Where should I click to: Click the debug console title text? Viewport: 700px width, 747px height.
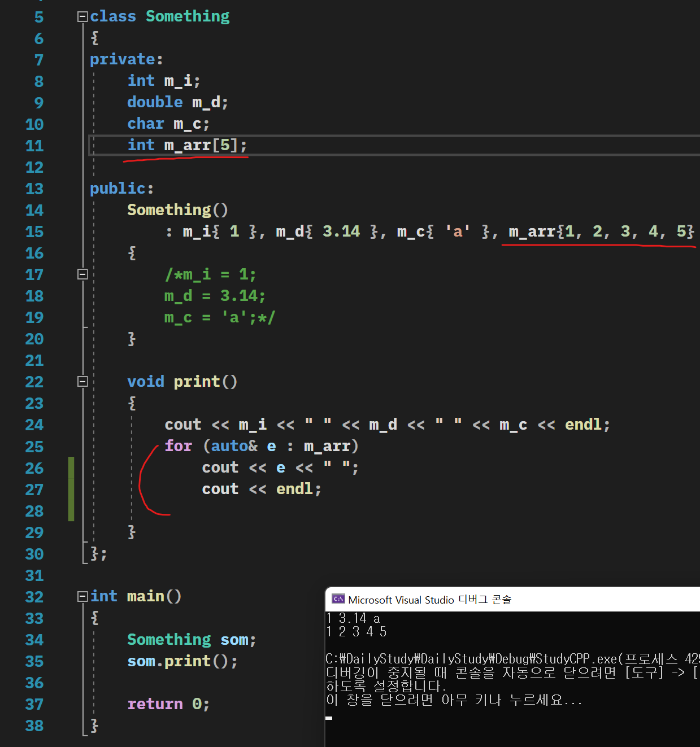(429, 600)
